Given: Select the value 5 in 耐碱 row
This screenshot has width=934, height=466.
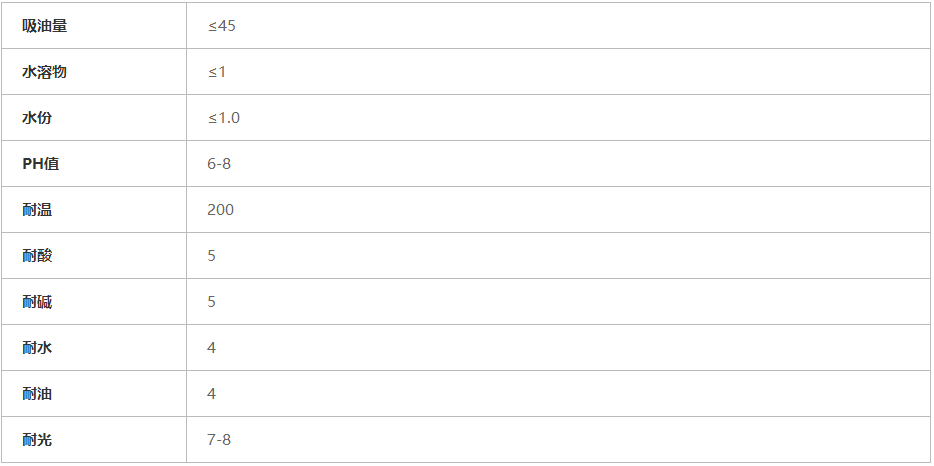Looking at the screenshot, I should pyautogui.click(x=212, y=302).
